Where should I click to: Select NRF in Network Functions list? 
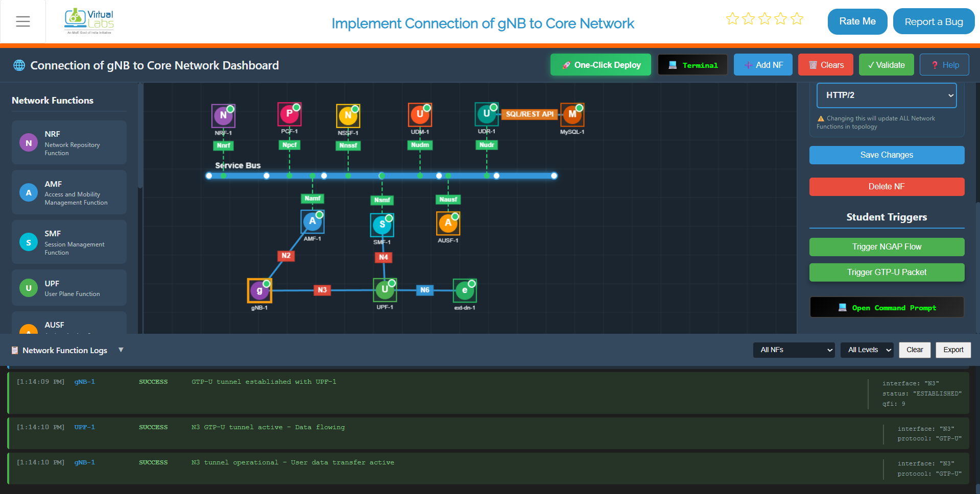(x=69, y=142)
